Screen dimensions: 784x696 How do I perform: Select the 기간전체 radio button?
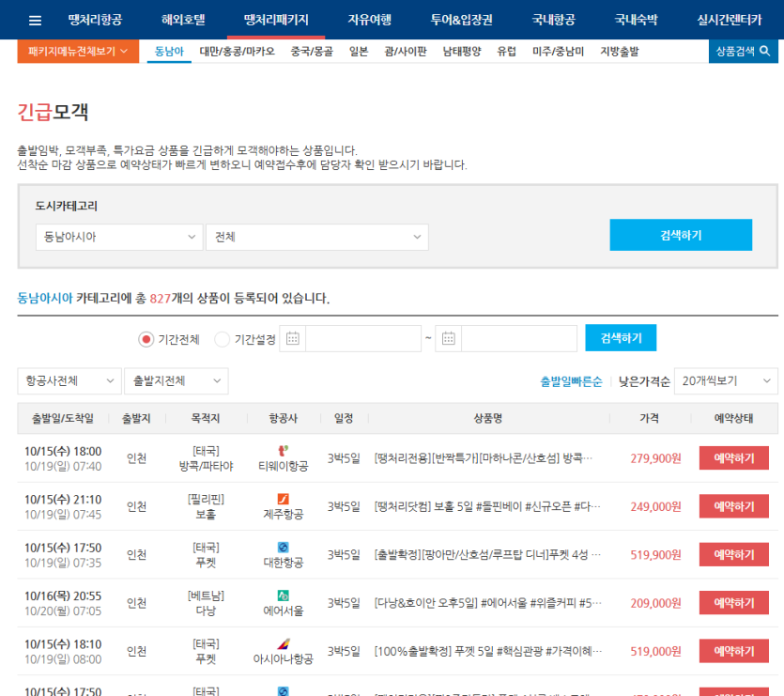point(146,339)
